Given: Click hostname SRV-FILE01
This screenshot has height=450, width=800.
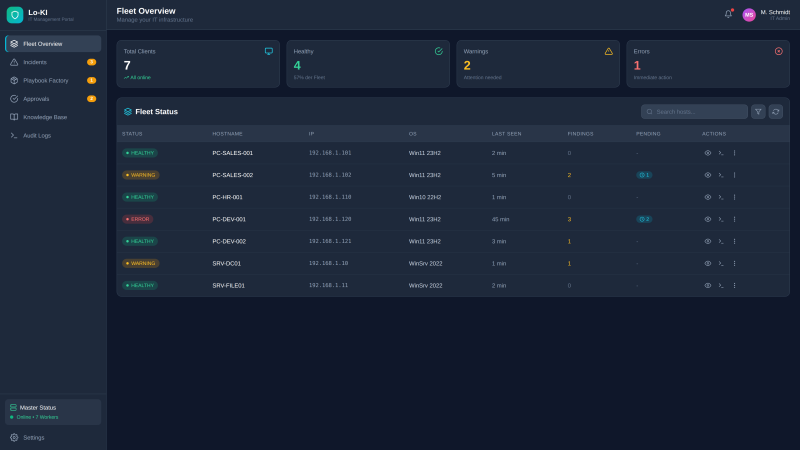Looking at the screenshot, I should click(x=229, y=286).
